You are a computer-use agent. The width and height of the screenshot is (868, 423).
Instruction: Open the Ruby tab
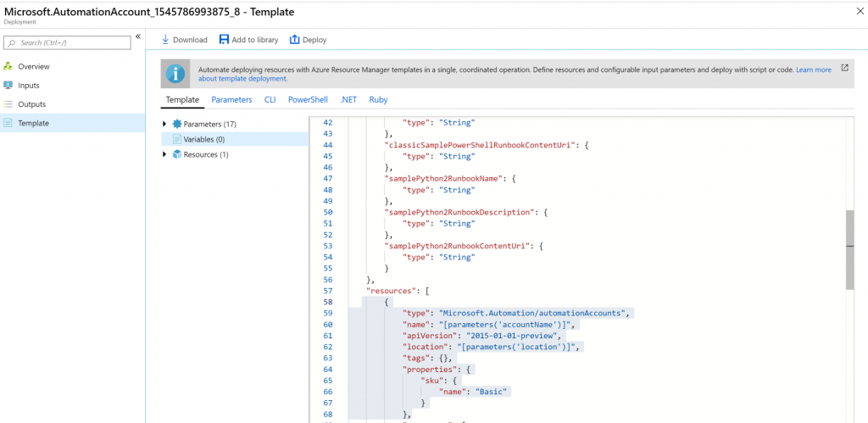tap(378, 99)
